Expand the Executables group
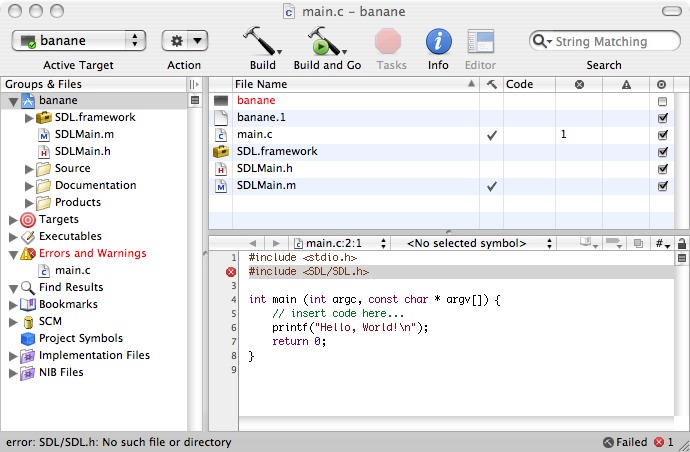 pos(13,237)
